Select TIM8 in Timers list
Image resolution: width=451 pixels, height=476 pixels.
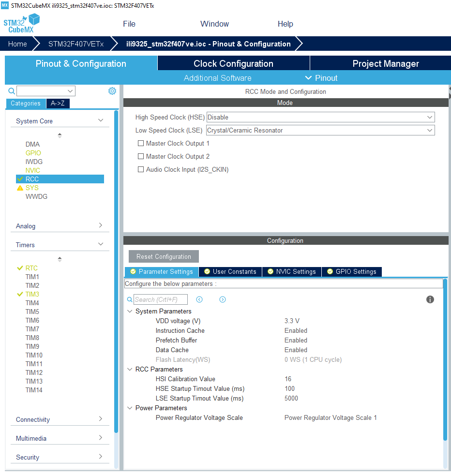click(x=32, y=338)
